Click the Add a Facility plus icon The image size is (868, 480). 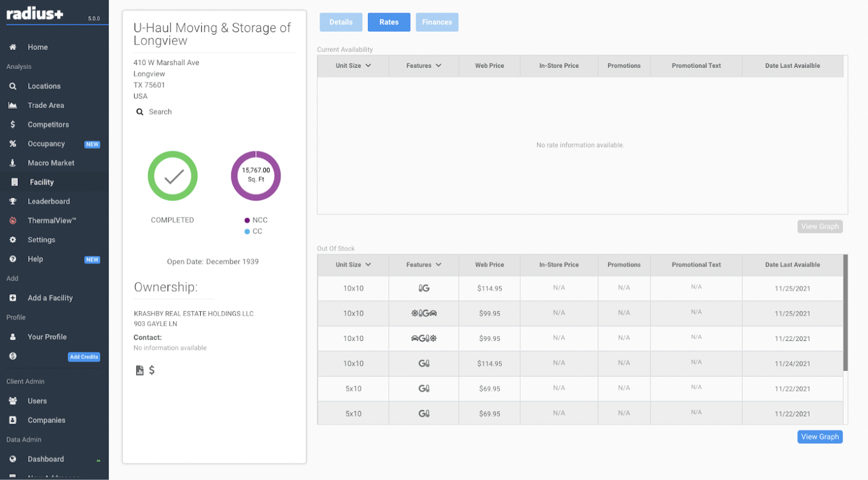tap(13, 298)
